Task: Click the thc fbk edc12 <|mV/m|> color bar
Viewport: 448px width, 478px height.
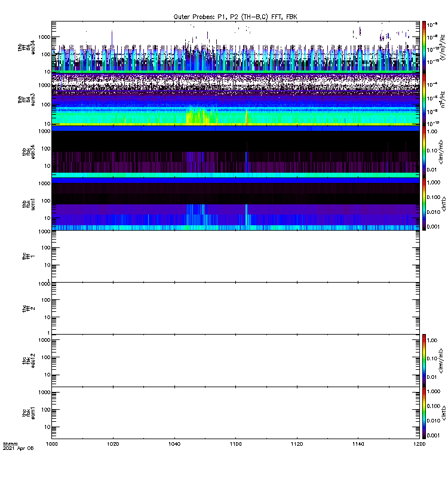Action: (x=424, y=360)
